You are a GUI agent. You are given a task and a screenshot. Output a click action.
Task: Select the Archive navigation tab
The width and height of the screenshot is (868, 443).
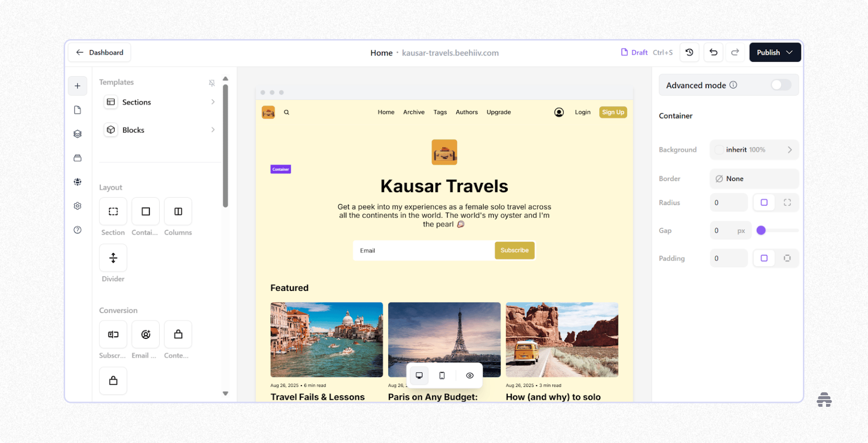[414, 112]
